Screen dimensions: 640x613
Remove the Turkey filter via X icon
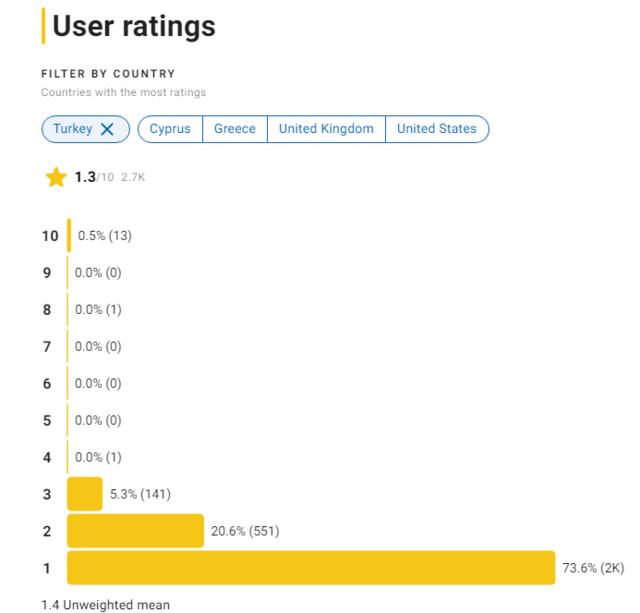pyautogui.click(x=108, y=129)
